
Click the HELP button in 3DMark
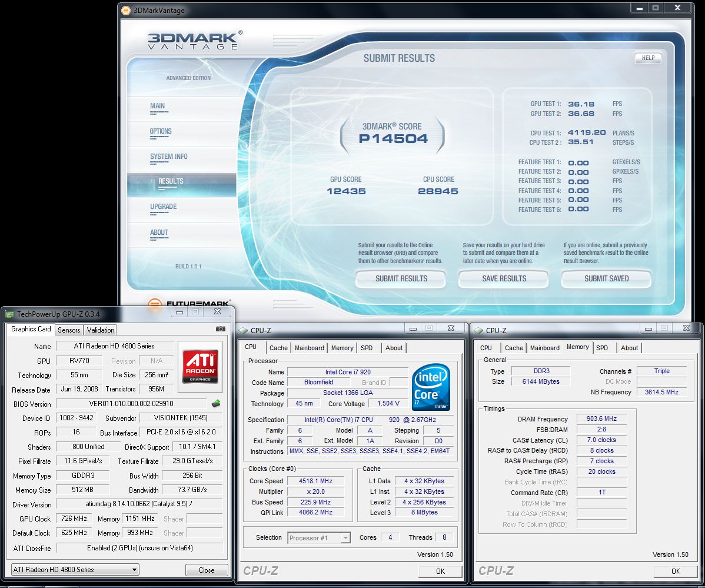[648, 58]
